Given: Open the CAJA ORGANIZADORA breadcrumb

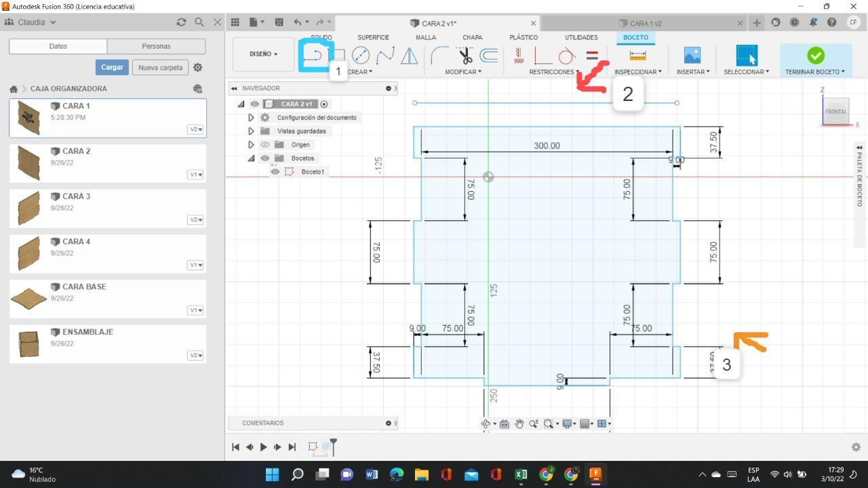Looking at the screenshot, I should click(68, 89).
